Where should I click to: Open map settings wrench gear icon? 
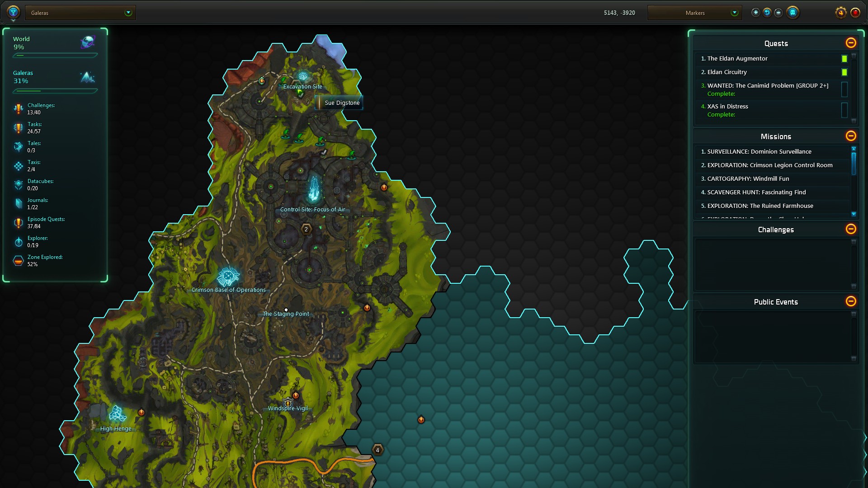840,13
